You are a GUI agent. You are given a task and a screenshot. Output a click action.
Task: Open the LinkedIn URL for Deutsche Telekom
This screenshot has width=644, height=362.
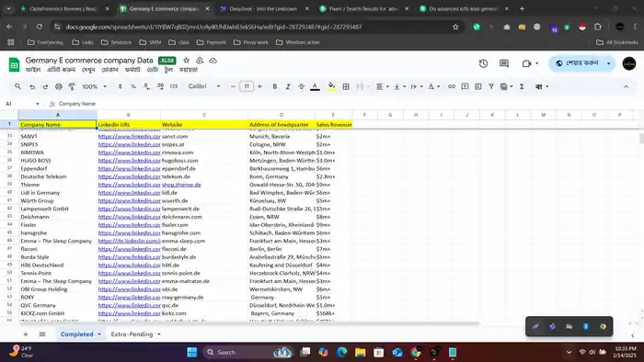129,176
